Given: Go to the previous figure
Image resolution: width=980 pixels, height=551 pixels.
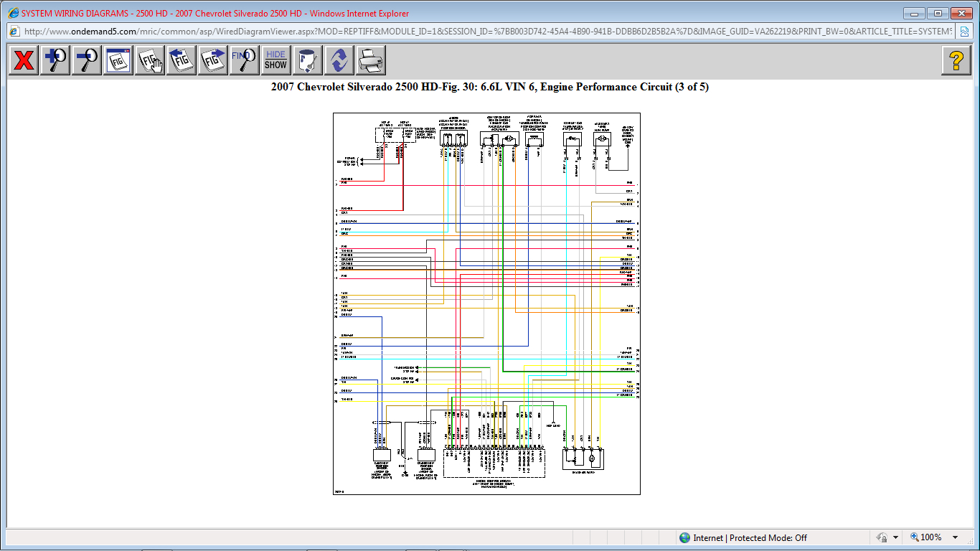Looking at the screenshot, I should point(182,60).
